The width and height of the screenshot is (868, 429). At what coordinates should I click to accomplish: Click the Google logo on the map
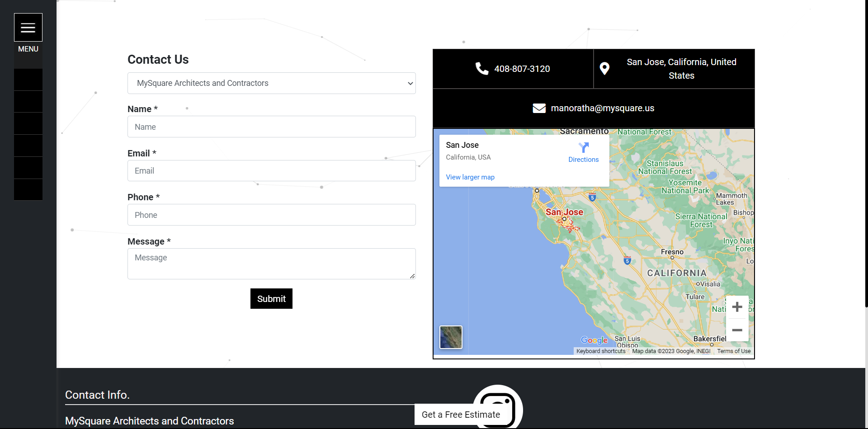point(594,340)
